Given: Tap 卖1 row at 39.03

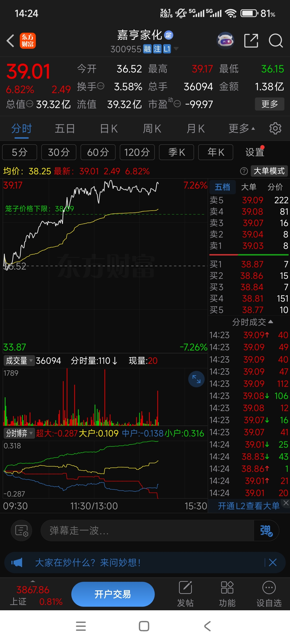Looking at the screenshot, I should (x=249, y=246).
